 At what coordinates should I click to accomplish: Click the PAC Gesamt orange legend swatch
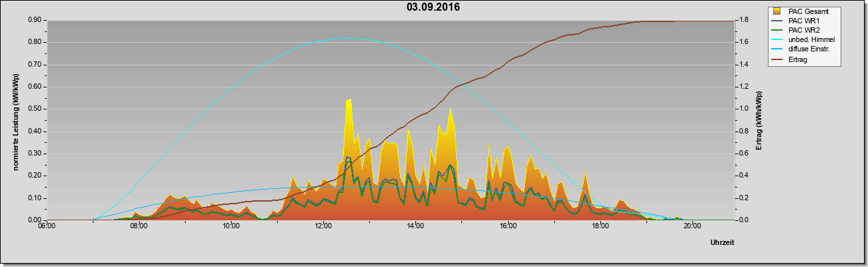[x=777, y=11]
